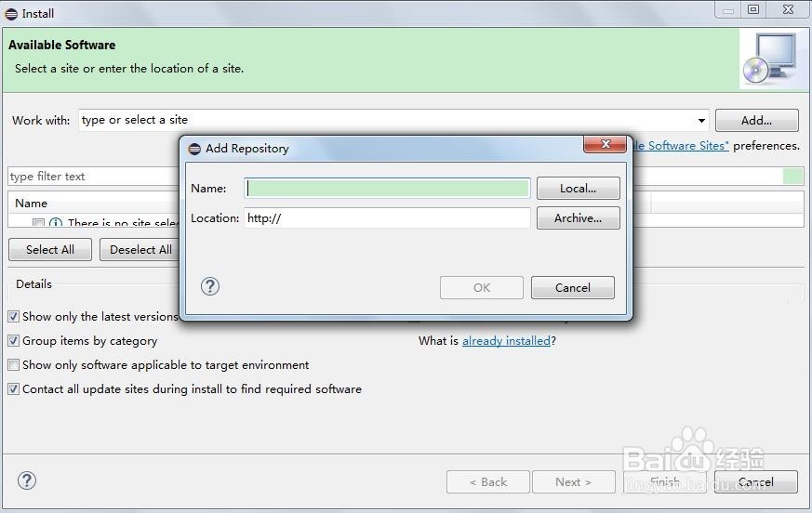812x513 pixels.
Task: Toggle Show only the latest versions checkbox
Action: pyautogui.click(x=14, y=316)
